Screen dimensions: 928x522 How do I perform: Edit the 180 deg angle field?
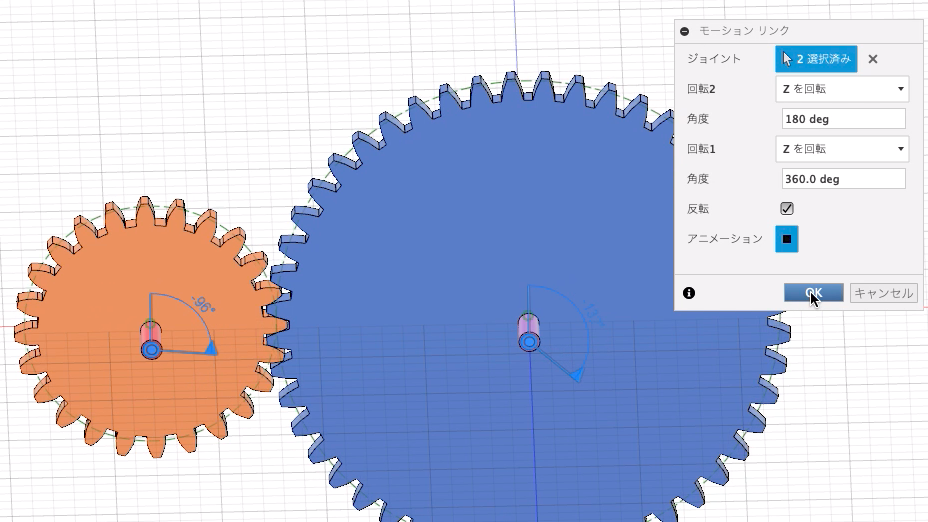843,119
